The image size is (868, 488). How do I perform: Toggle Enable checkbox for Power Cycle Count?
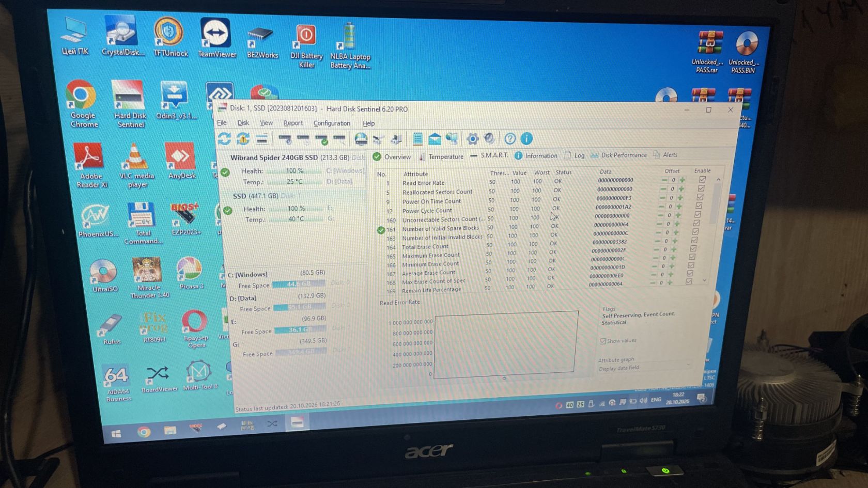pos(699,206)
